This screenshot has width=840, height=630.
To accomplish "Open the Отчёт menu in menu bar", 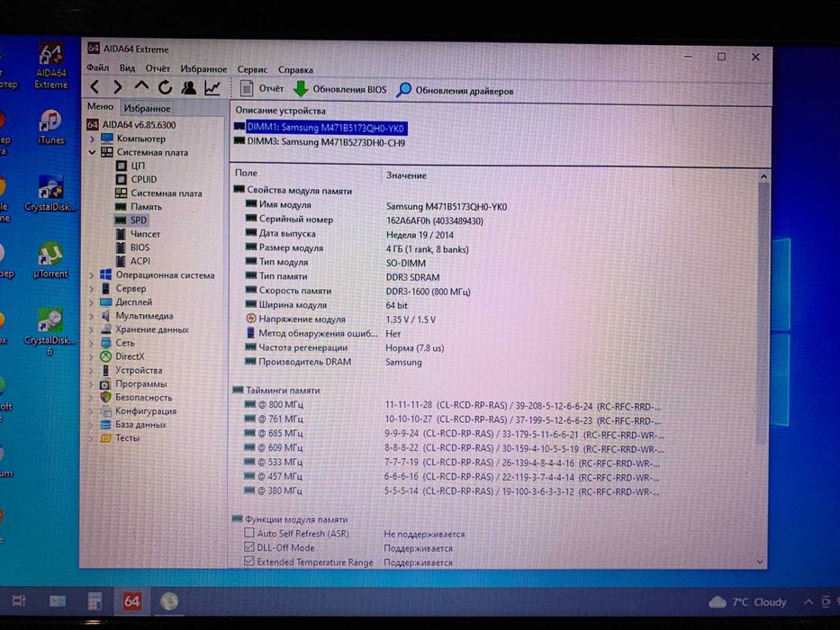I will [x=158, y=68].
